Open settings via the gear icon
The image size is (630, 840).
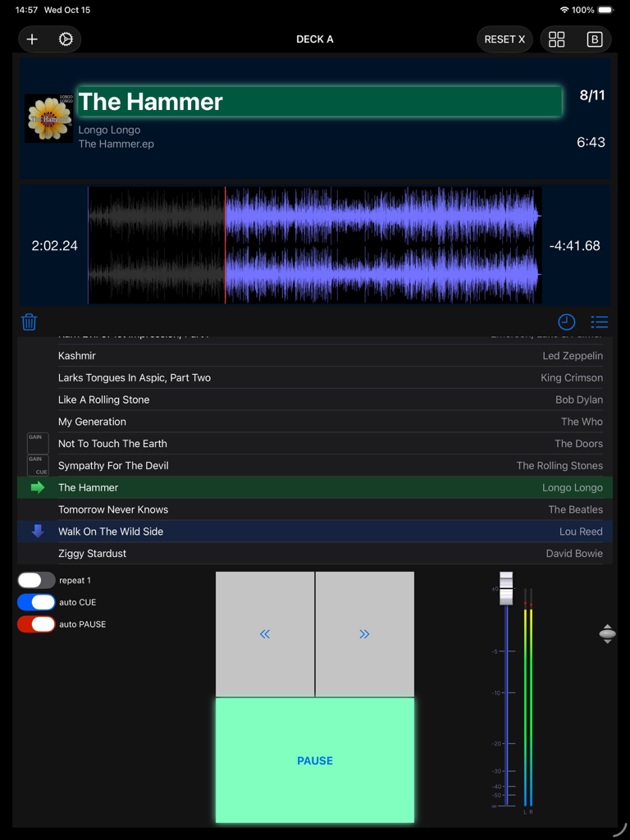[66, 39]
